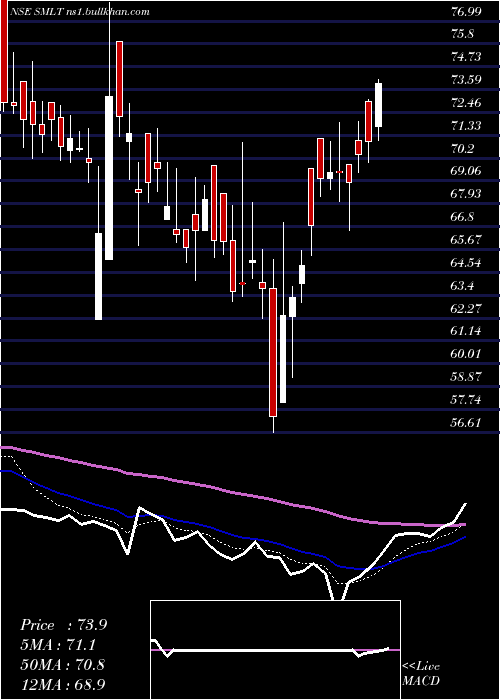Image resolution: width=500 pixels, height=700 pixels.
Task: Select the 75.8 price axis label
Action: (x=463, y=34)
